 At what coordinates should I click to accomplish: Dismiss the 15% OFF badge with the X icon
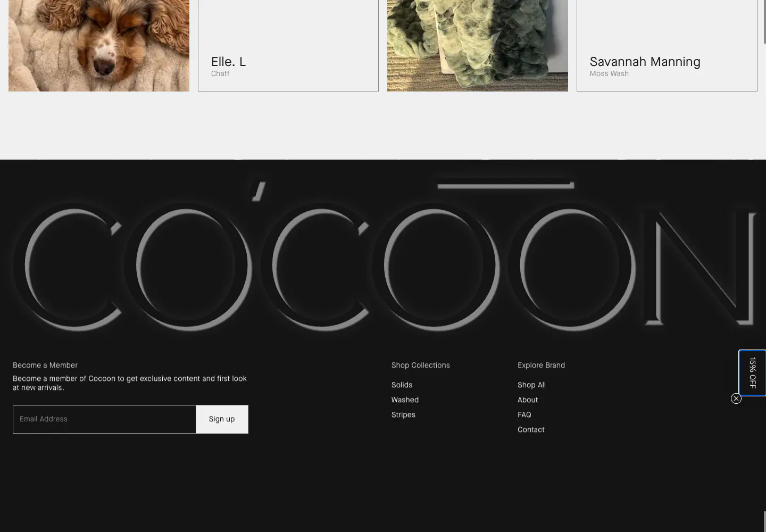(736, 398)
